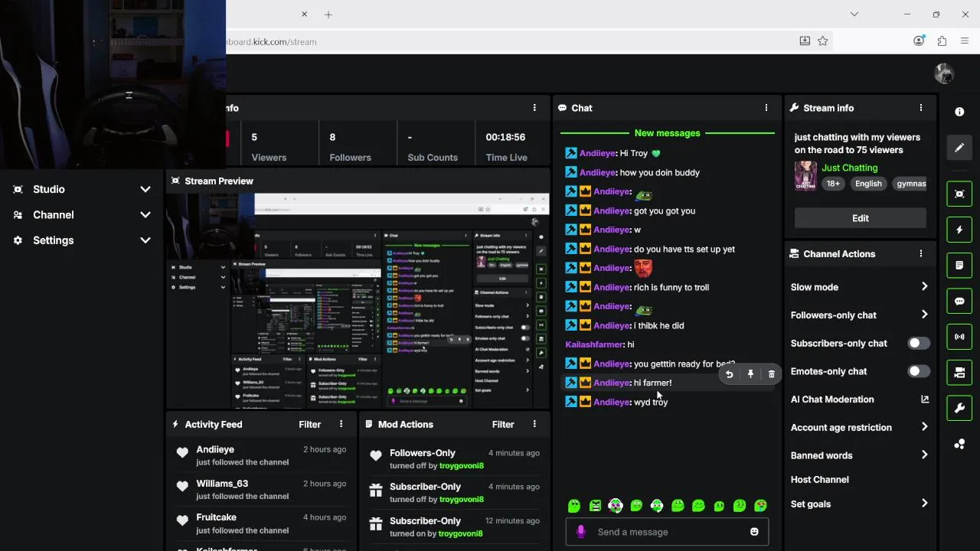This screenshot has height=551, width=980.
Task: Open Slow mode options chevron
Action: click(924, 287)
